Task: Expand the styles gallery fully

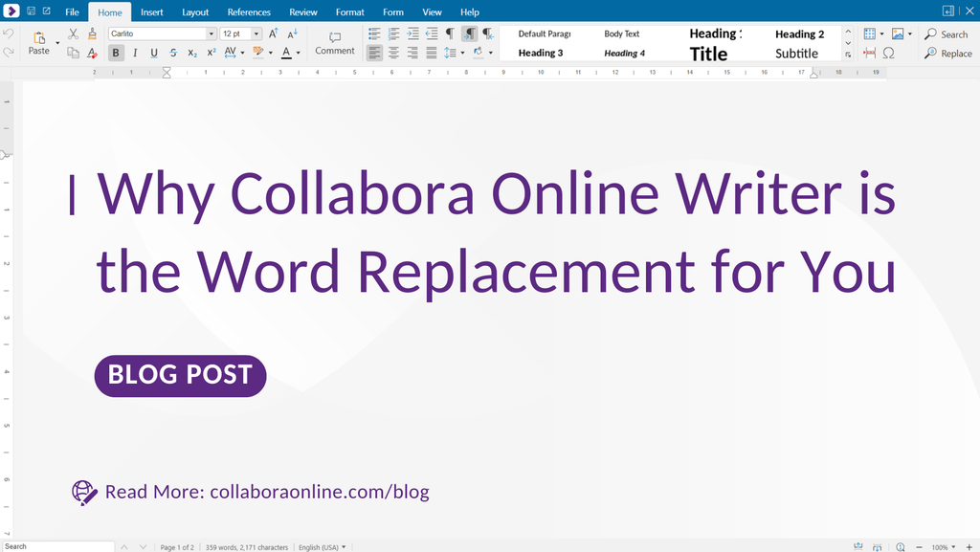Action: (848, 55)
